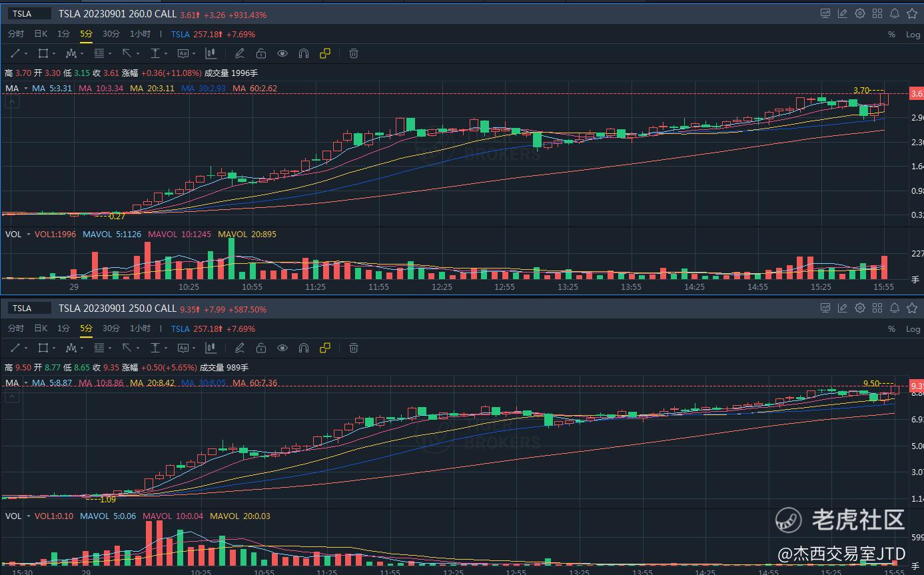Open underlying TSLA 257.18 quote link in 260.0 CALL chart

coord(213,34)
